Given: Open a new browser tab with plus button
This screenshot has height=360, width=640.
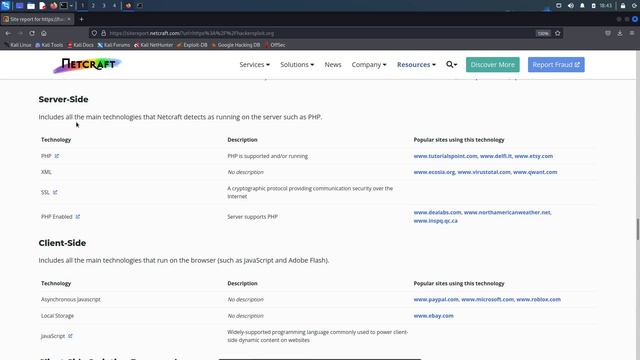Looking at the screenshot, I should (81, 19).
